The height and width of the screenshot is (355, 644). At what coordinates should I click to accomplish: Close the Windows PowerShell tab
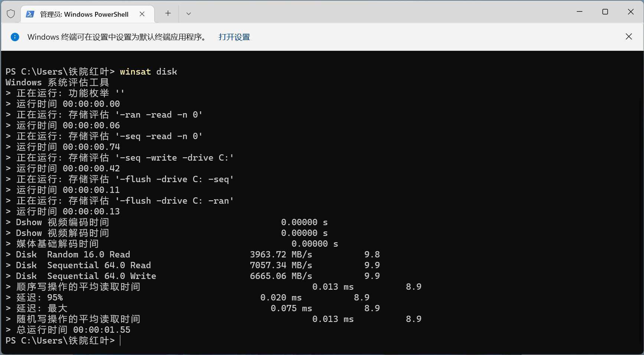click(x=142, y=14)
